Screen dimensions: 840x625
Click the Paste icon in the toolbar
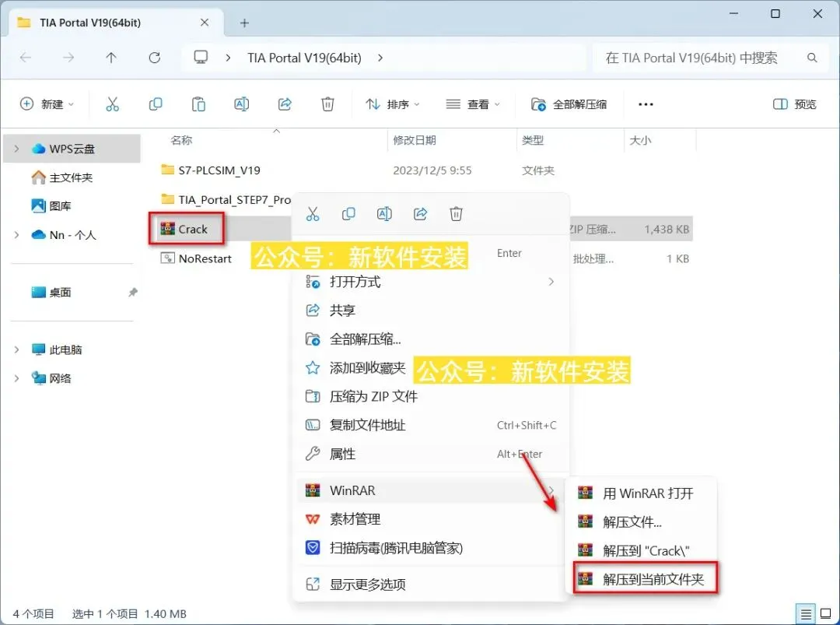198,104
